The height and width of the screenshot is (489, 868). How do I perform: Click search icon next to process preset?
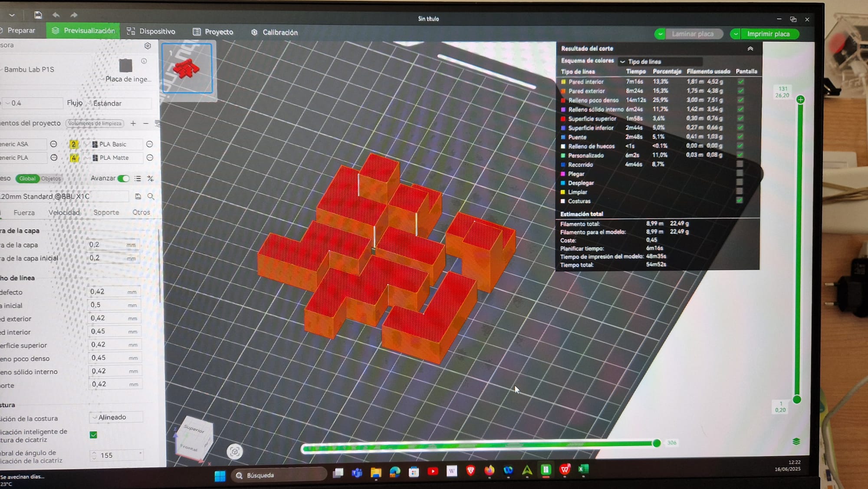(151, 196)
